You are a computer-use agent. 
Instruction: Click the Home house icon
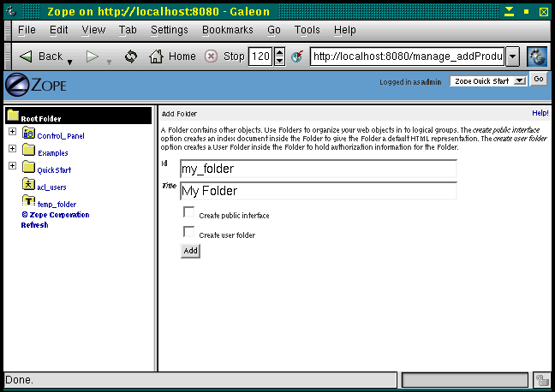click(x=156, y=56)
